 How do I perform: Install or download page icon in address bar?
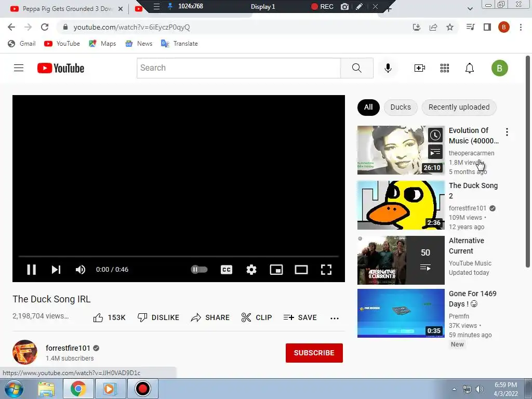pos(417,27)
